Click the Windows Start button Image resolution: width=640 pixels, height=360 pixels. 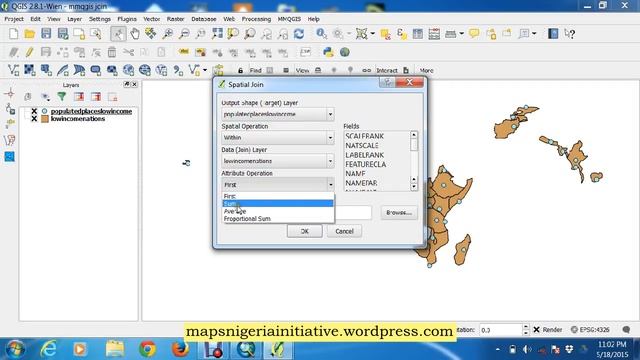click(x=15, y=349)
